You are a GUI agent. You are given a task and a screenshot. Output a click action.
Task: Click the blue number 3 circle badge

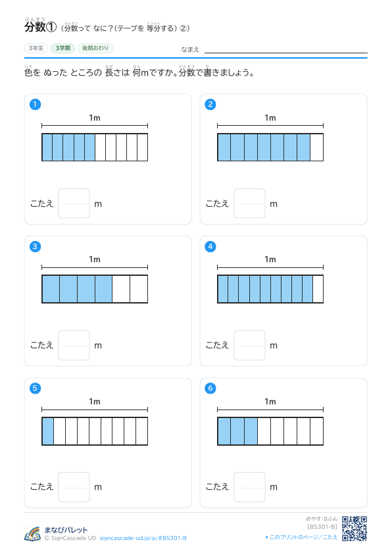[x=35, y=246]
